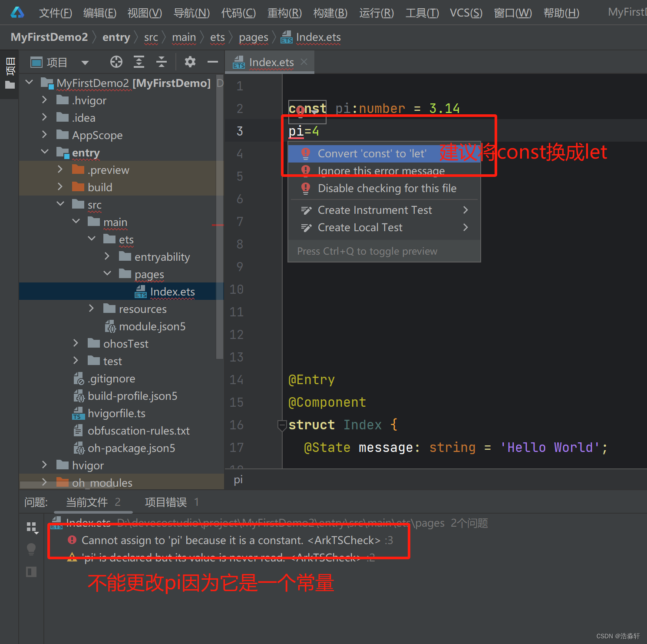
Task: Click the DevEco Studio logo icon
Action: point(17,12)
